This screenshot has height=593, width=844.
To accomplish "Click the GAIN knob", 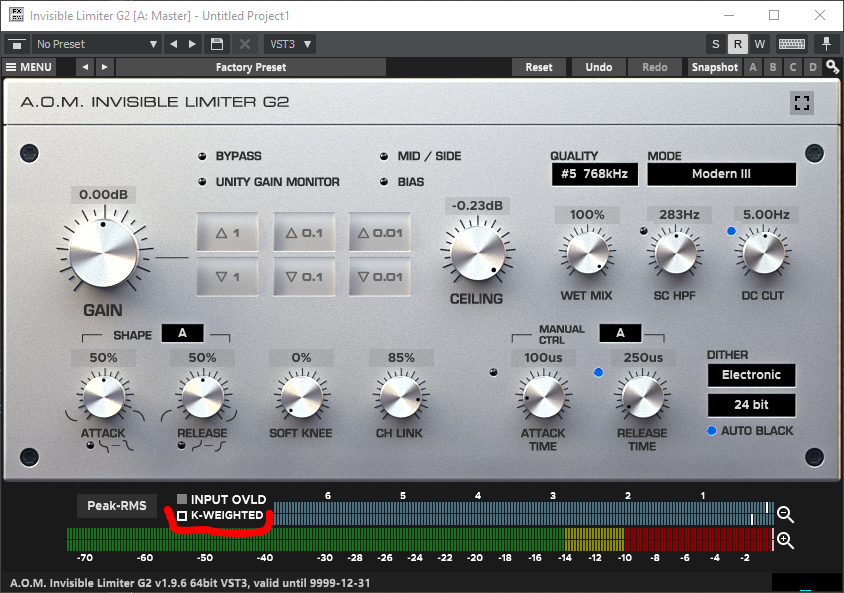I will coord(103,253).
